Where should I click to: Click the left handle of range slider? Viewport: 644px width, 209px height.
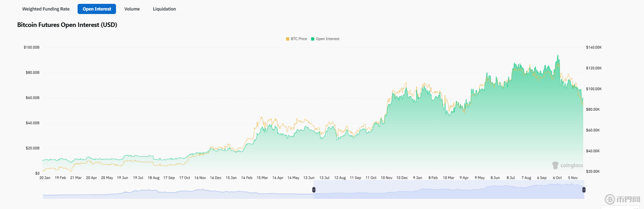[x=314, y=190]
